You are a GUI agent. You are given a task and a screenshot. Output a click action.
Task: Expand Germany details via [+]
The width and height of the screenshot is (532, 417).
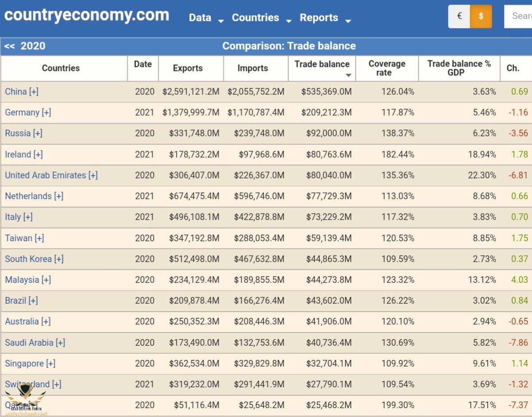click(47, 112)
